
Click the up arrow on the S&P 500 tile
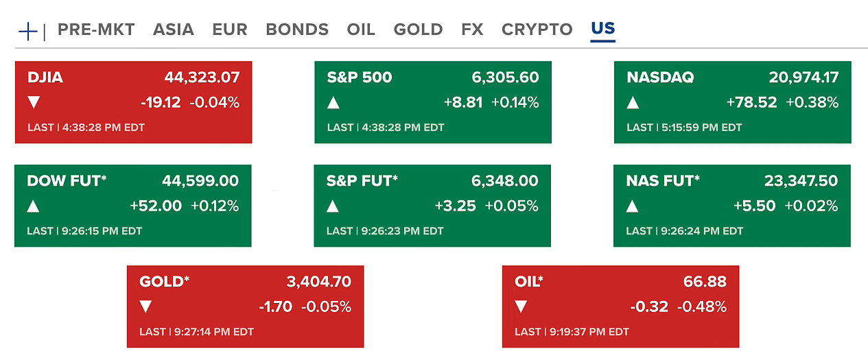333,103
